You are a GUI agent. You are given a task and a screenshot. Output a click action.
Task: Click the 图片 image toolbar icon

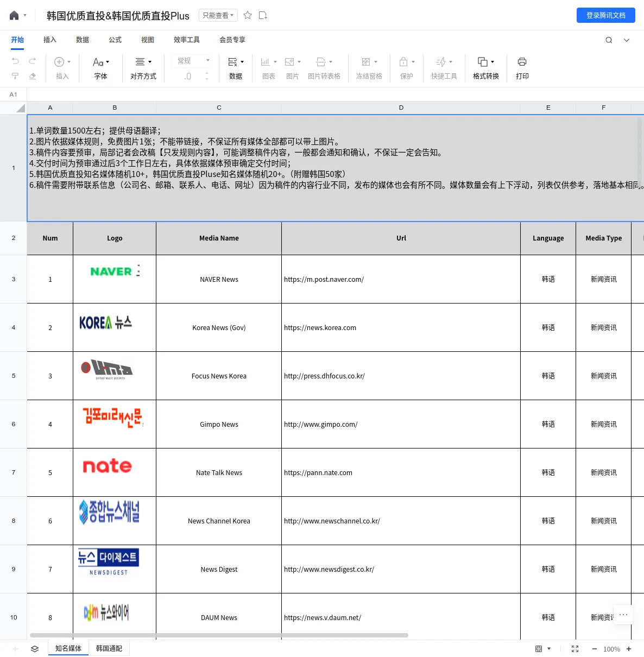pos(289,62)
